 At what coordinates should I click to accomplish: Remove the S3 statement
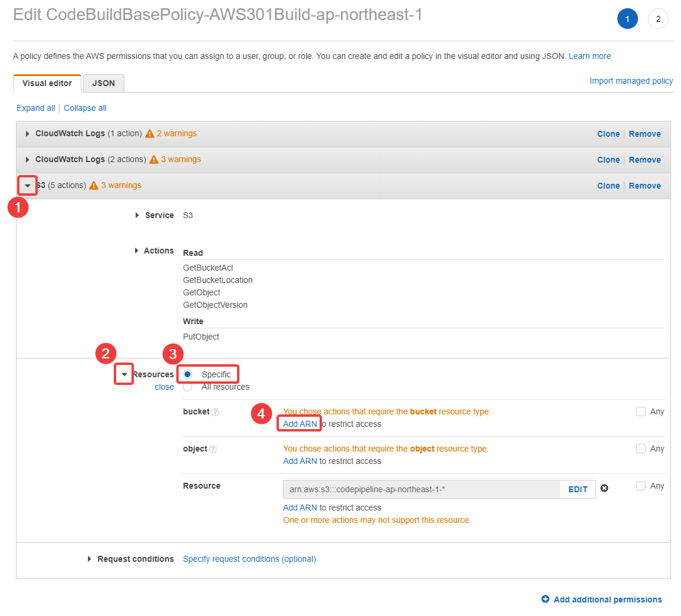click(x=644, y=186)
